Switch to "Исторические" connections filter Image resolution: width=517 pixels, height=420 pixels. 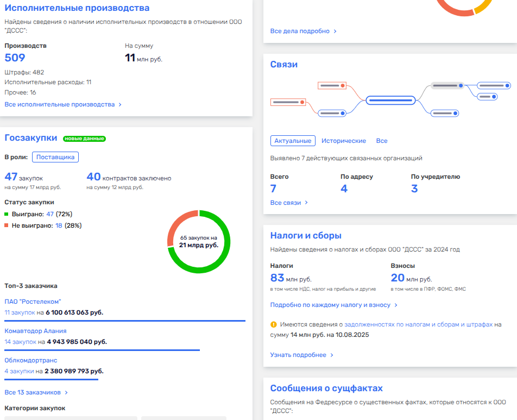343,141
